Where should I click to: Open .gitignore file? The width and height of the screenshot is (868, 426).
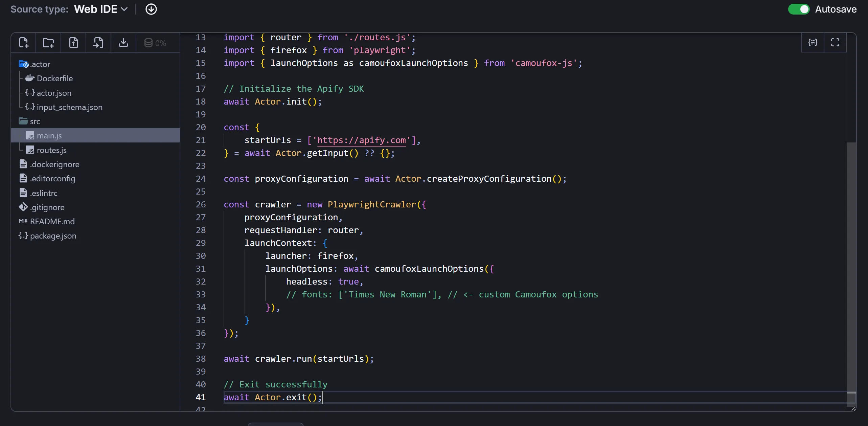(42, 207)
